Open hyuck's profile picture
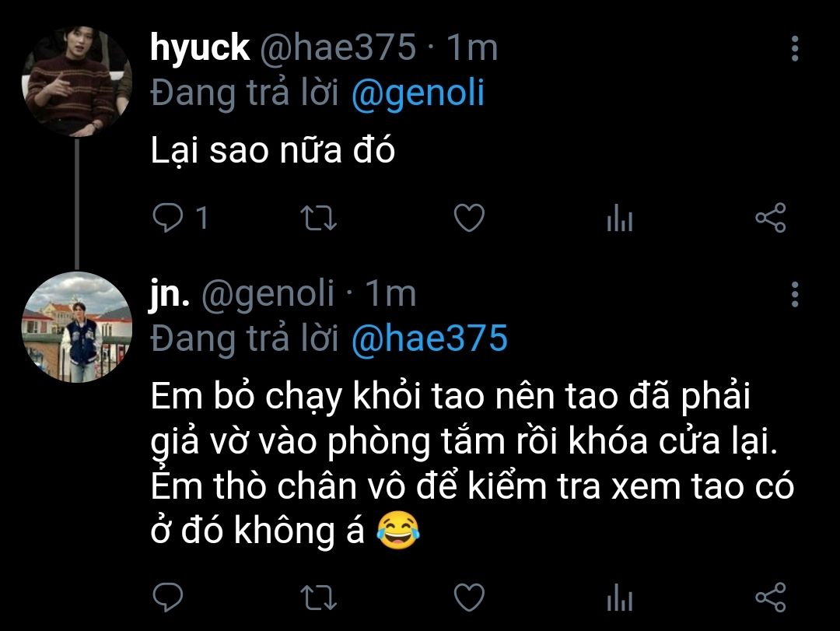This screenshot has width=840, height=631. (76, 82)
